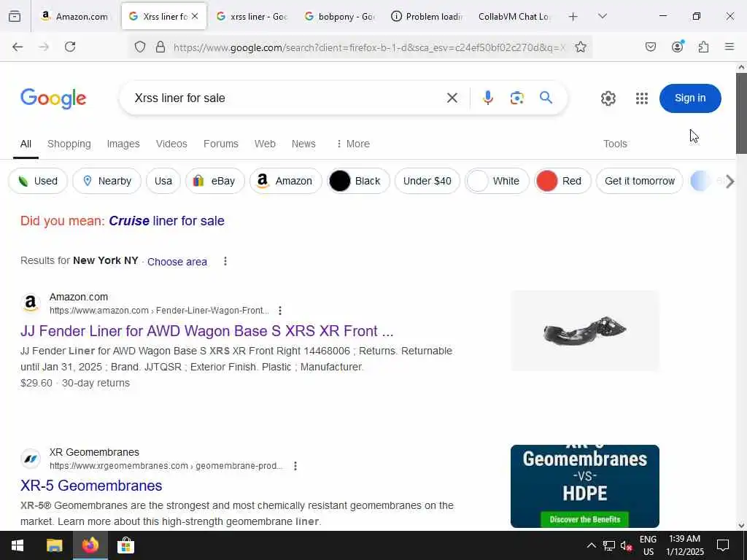
Task: Click muted volume tray icon
Action: tap(626, 545)
